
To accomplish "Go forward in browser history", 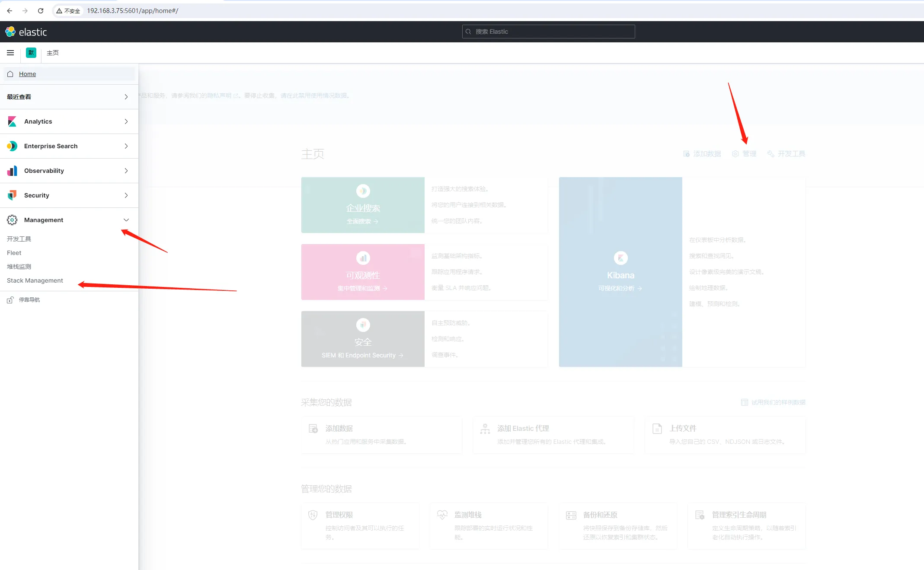I will (x=25, y=11).
